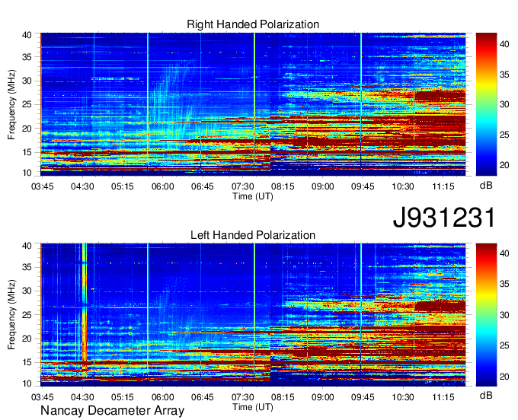Click the '40' frequency tick of Right Handed plot
Screen dimensions: 518x420
click(x=27, y=35)
